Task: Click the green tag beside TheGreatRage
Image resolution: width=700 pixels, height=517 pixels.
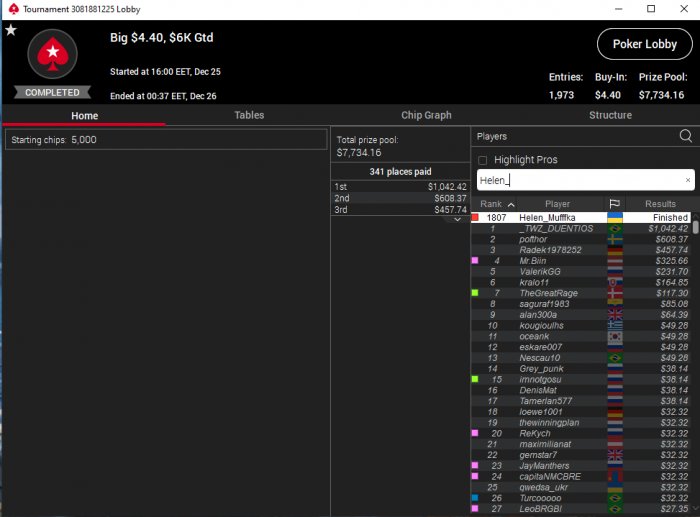Action: 475,293
